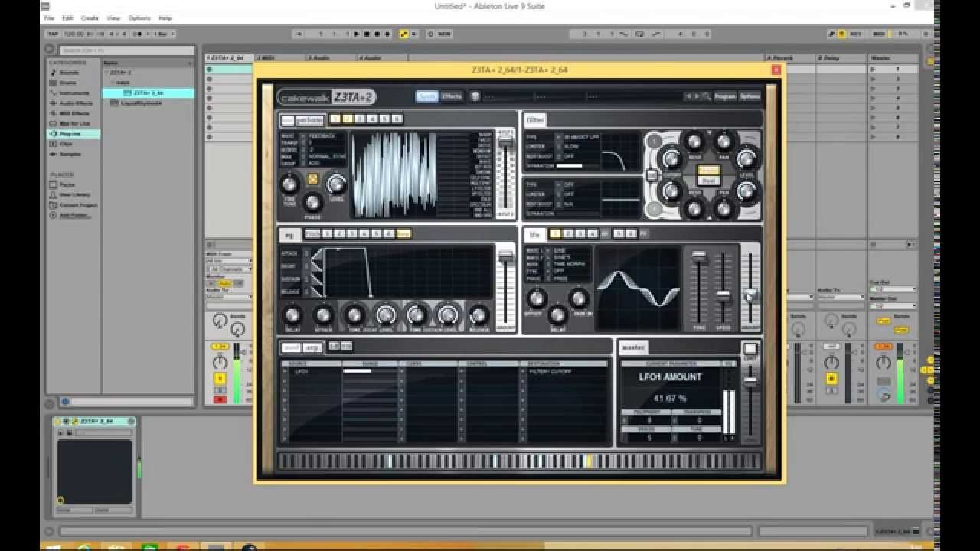Select oscillator 3 in Z3TA
Image resolution: width=980 pixels, height=551 pixels.
(x=360, y=119)
